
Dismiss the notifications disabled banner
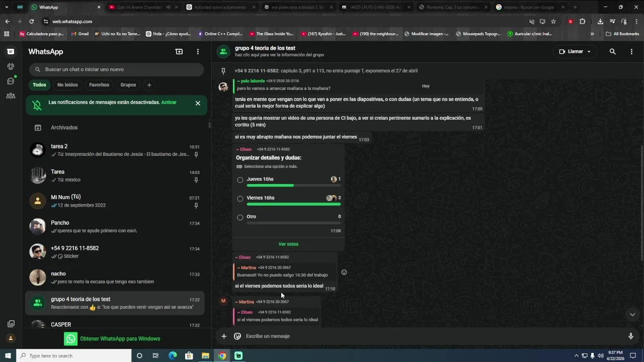pyautogui.click(x=198, y=103)
